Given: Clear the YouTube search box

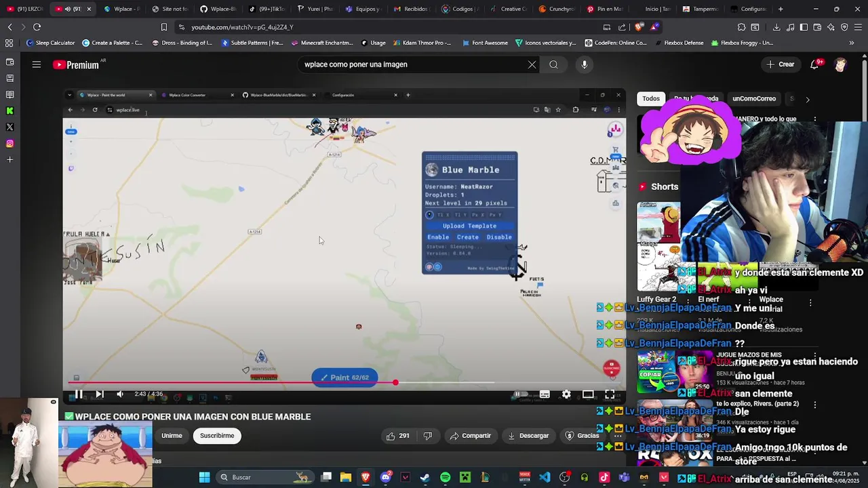Looking at the screenshot, I should click(532, 64).
